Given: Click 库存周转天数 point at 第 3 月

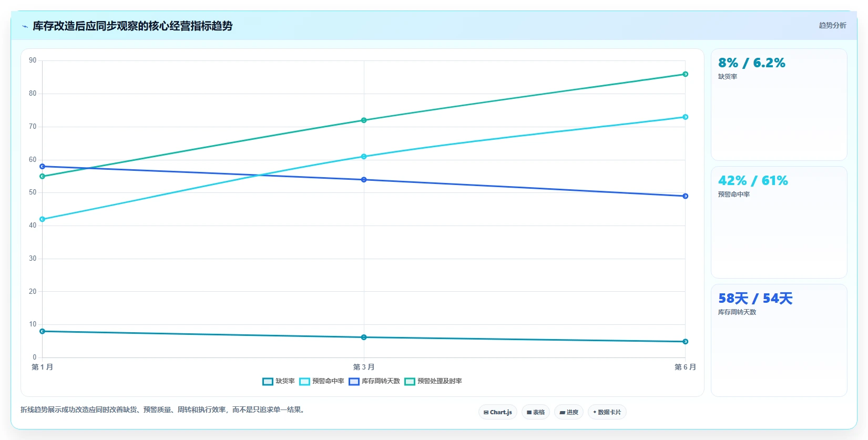Looking at the screenshot, I should (364, 180).
